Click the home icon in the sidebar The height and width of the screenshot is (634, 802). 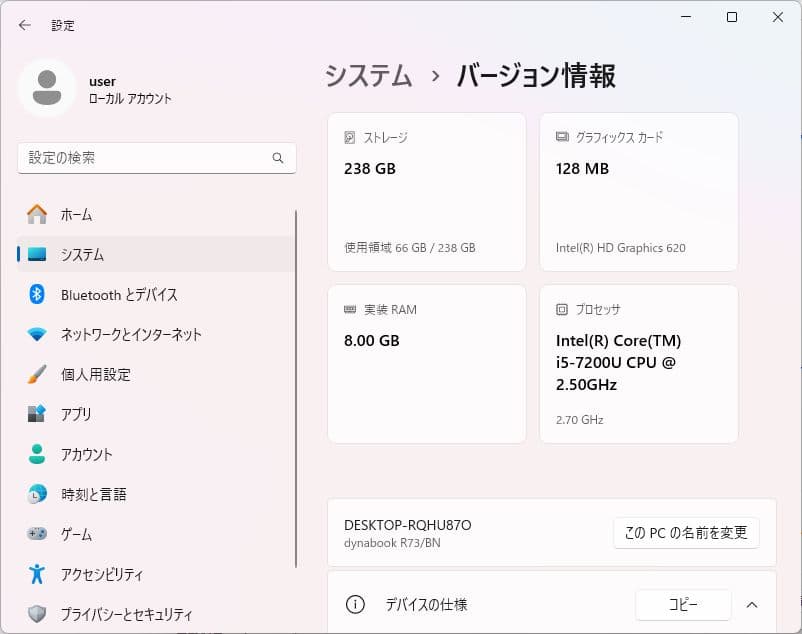click(x=39, y=214)
